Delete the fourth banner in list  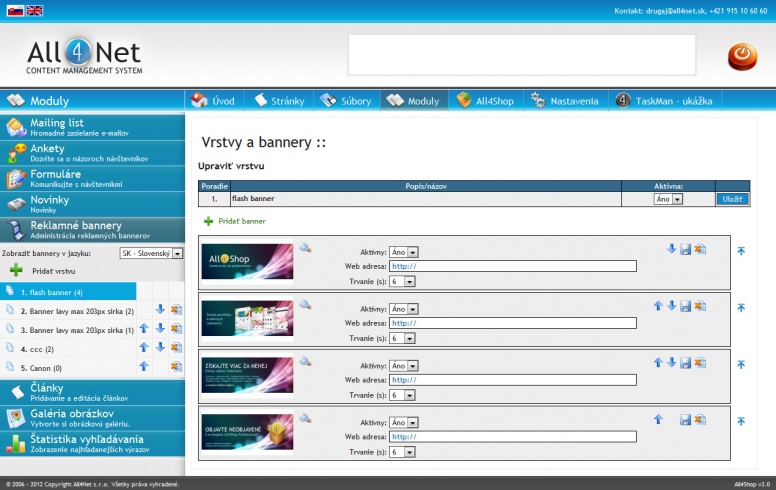tap(699, 421)
